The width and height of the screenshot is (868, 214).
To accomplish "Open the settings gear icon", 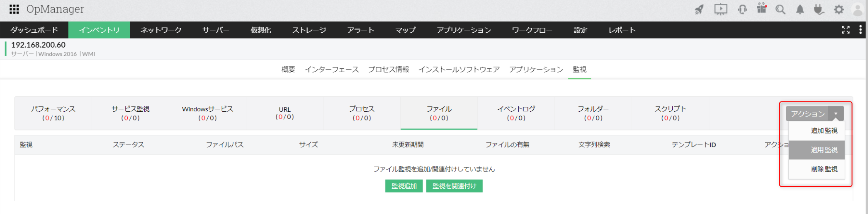I will tap(839, 10).
